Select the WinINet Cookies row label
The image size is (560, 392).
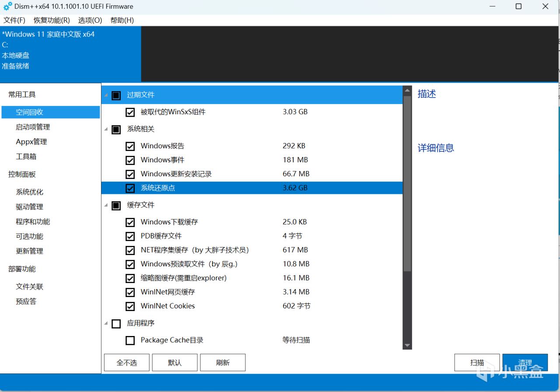[x=168, y=306]
